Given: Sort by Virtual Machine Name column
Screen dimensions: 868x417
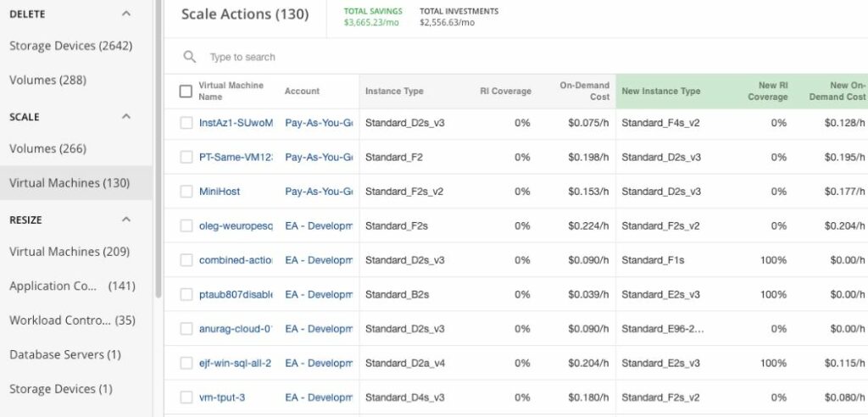Looking at the screenshot, I should [231, 91].
